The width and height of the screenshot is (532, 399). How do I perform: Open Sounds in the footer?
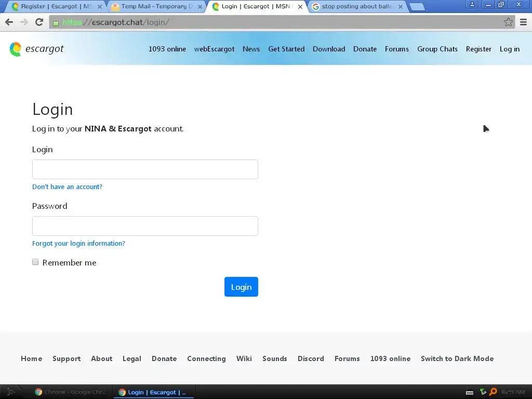275,358
